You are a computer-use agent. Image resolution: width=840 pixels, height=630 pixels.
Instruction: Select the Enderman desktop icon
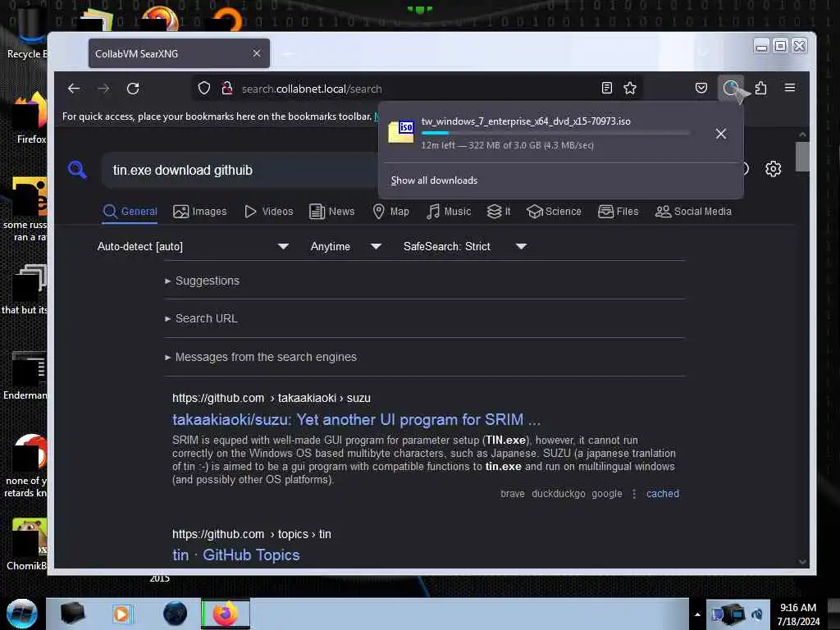click(x=27, y=374)
